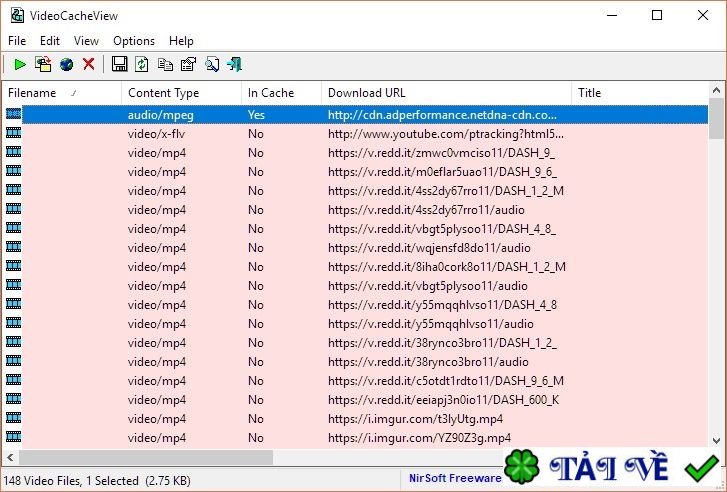Select the i.imgur.com/t3lyUtg.mp4 URL

tap(415, 419)
